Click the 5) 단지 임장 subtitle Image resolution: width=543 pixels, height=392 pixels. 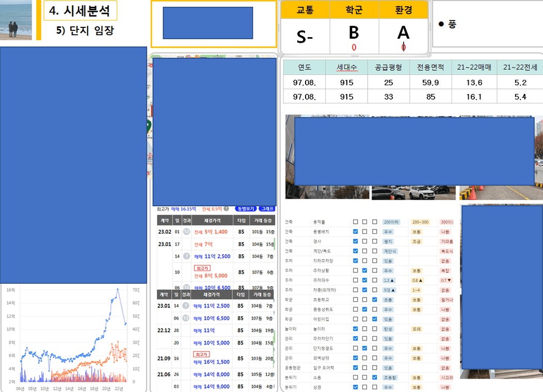(x=85, y=30)
